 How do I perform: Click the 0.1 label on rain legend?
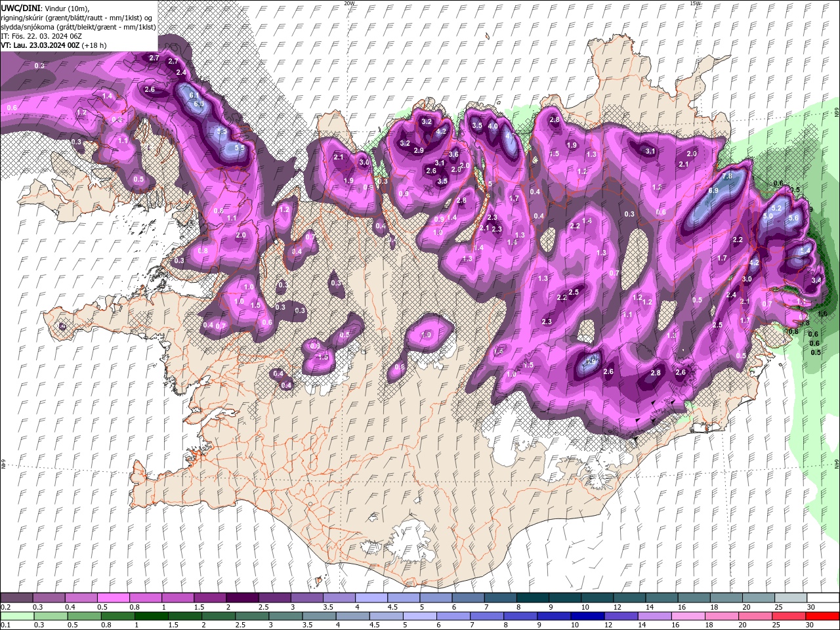[x=5, y=625]
